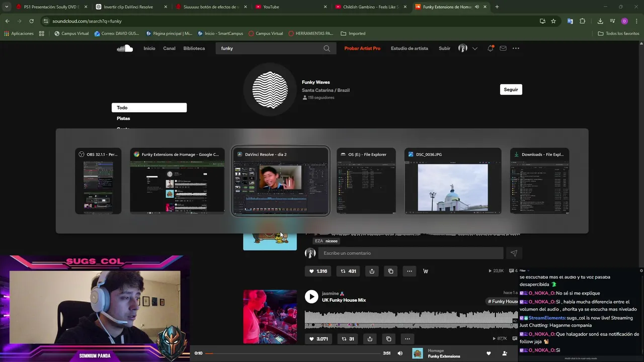Image resolution: width=644 pixels, height=362 pixels.
Task: Open Chrome media control icon
Action: point(612,21)
